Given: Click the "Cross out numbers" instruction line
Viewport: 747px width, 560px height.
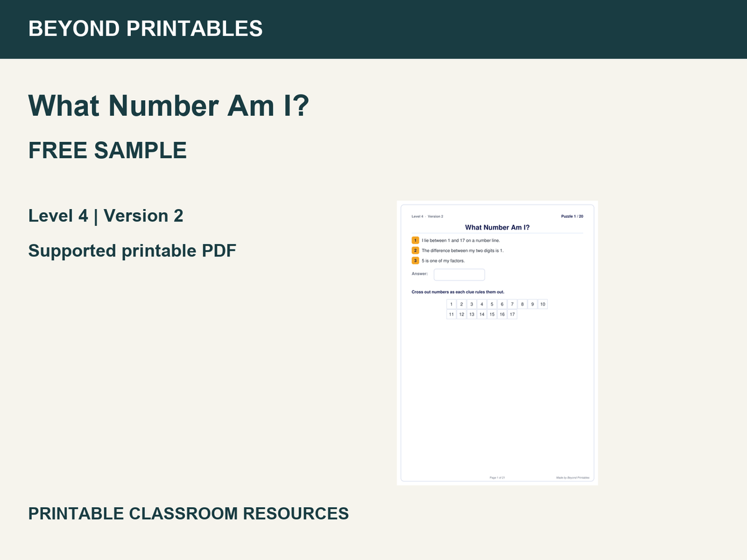Looking at the screenshot, I should pyautogui.click(x=458, y=292).
